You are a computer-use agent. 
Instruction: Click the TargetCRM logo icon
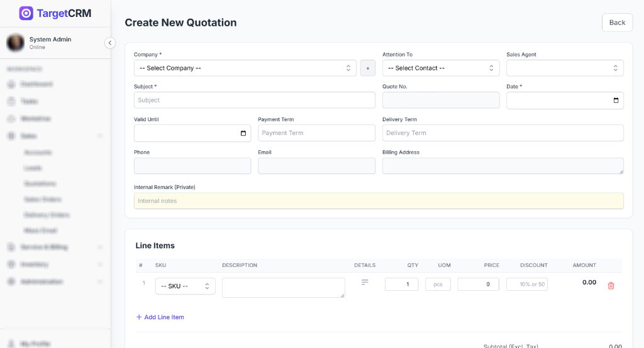pyautogui.click(x=26, y=13)
